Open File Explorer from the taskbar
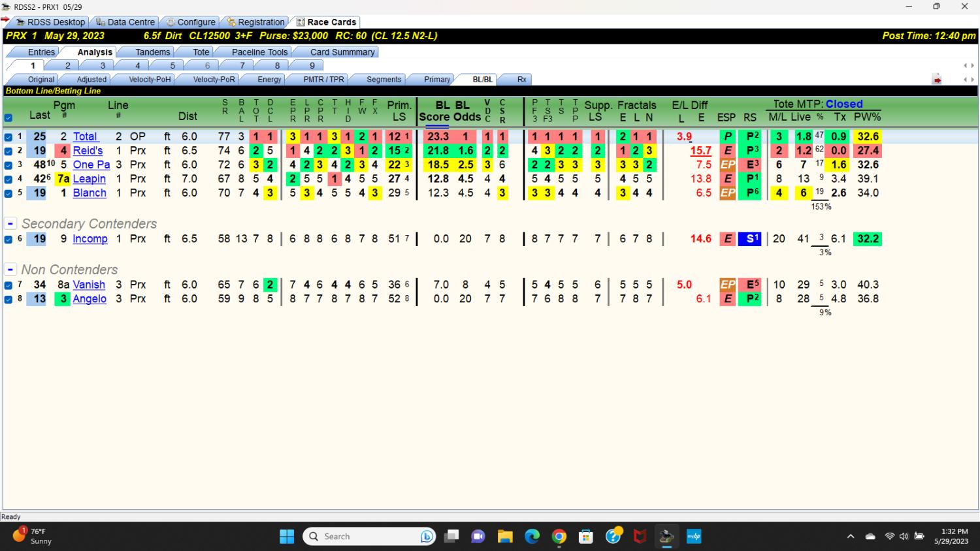This screenshot has height=551, width=980. tap(505, 537)
